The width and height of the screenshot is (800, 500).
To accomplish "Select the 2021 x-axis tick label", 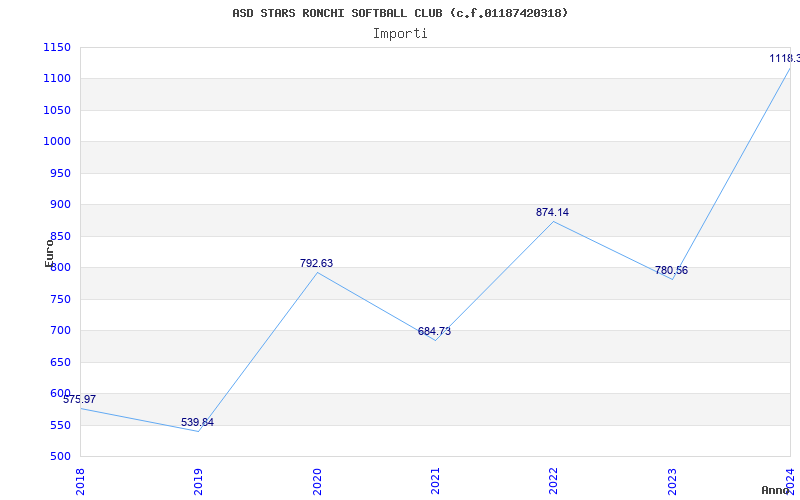I will tap(435, 478).
